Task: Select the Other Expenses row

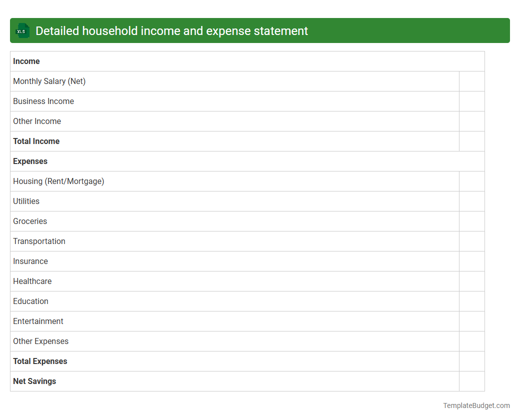Action: point(40,341)
